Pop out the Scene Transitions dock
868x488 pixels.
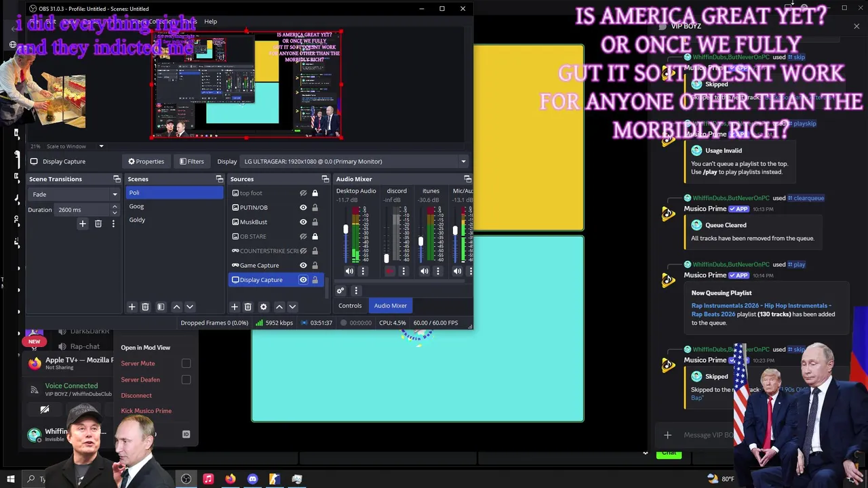coord(117,179)
